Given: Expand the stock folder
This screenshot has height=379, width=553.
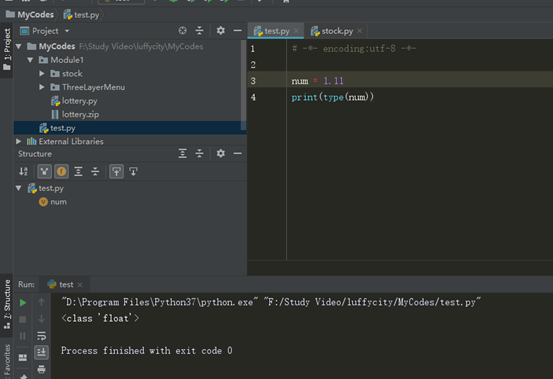Looking at the screenshot, I should 42,73.
